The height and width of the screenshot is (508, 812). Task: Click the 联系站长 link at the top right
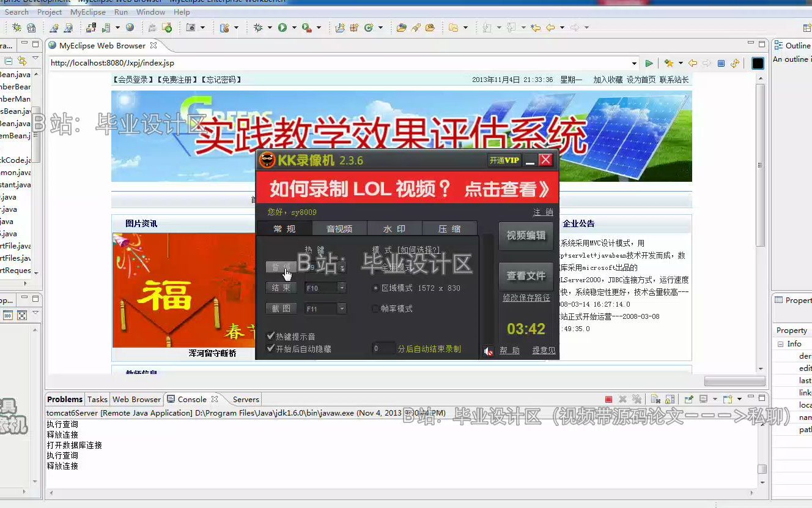[674, 80]
